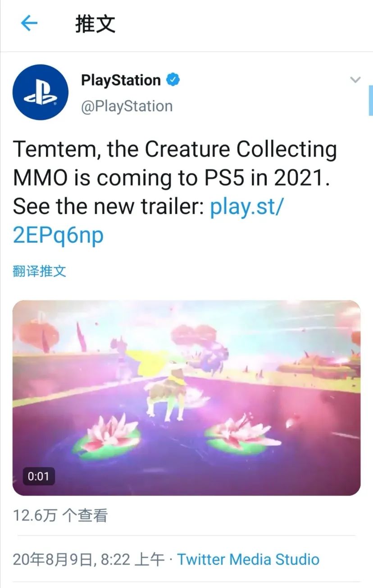The image size is (373, 588).
Task: Tap the 0:01 video duration badge
Action: [38, 476]
